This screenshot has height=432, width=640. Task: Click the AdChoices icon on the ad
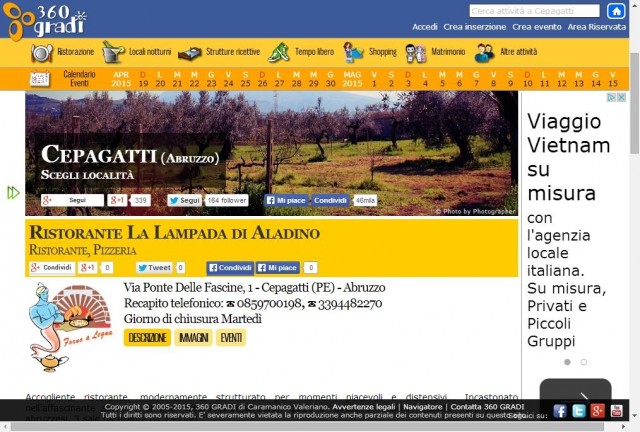coord(611,97)
